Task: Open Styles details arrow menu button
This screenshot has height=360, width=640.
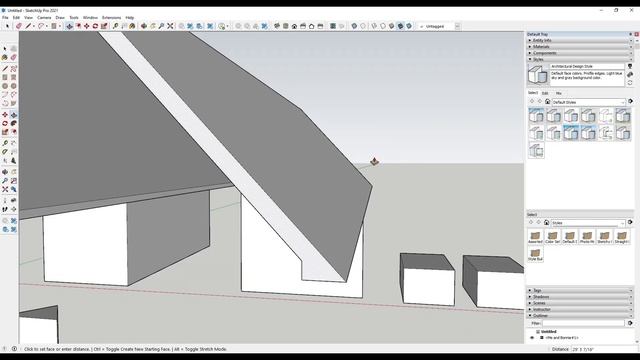Action: click(631, 101)
